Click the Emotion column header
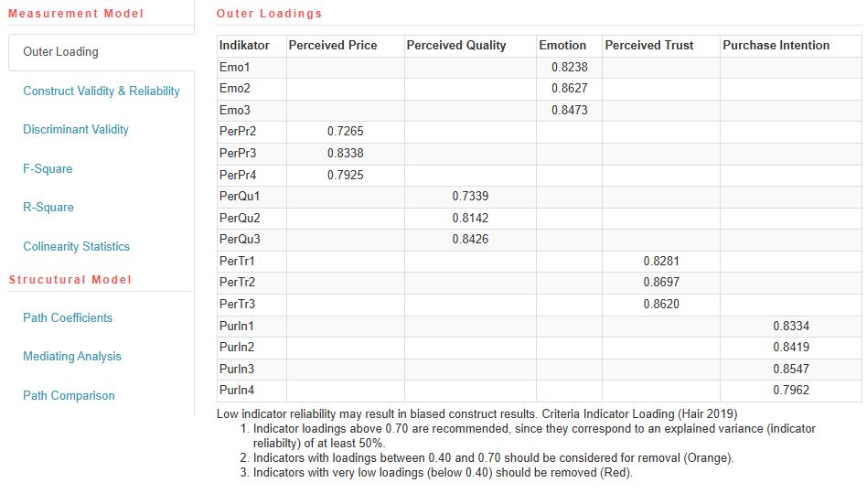Screen dimensions: 867x504 click(562, 45)
